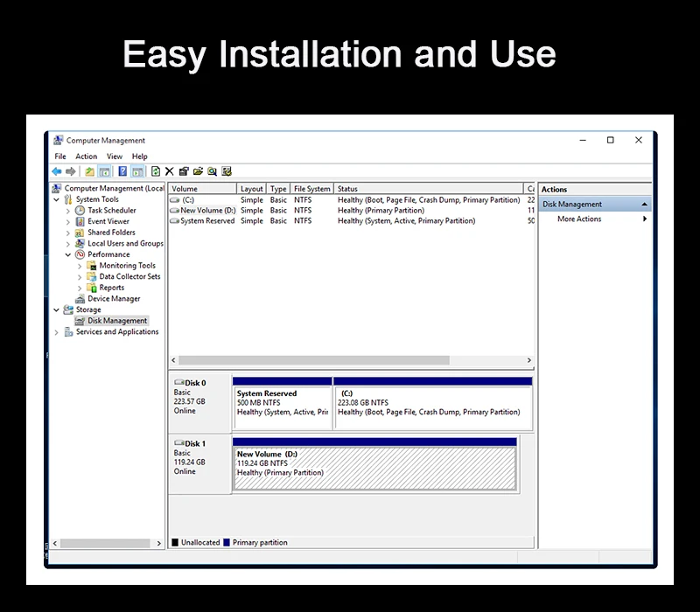Image resolution: width=700 pixels, height=612 pixels.
Task: Click the Reports icon in tree
Action: click(x=92, y=288)
